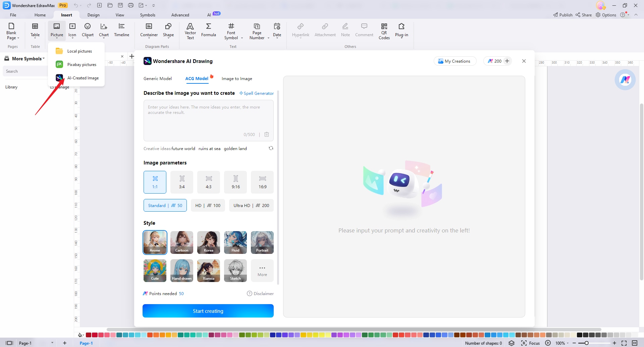644x347 pixels.
Task: Insert a Table from the ribbon
Action: [x=35, y=30]
